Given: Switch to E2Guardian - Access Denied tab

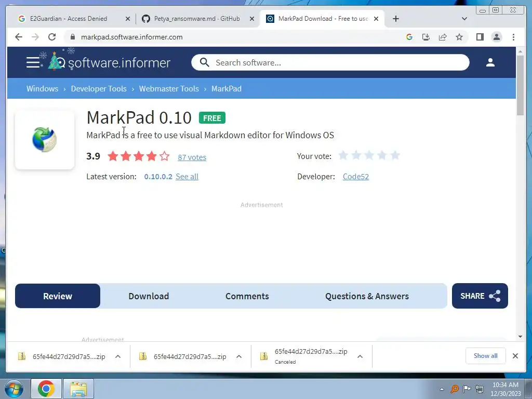Looking at the screenshot, I should click(x=69, y=19).
